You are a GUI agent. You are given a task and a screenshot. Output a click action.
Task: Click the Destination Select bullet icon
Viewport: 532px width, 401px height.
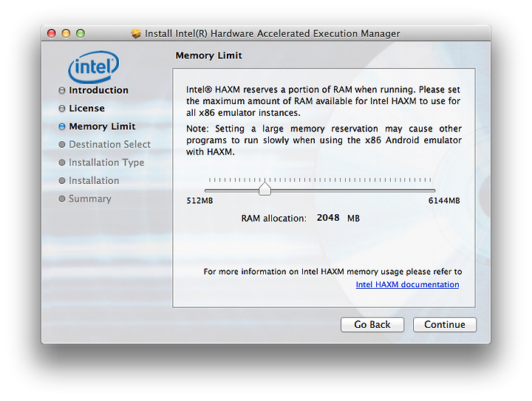pyautogui.click(x=62, y=145)
